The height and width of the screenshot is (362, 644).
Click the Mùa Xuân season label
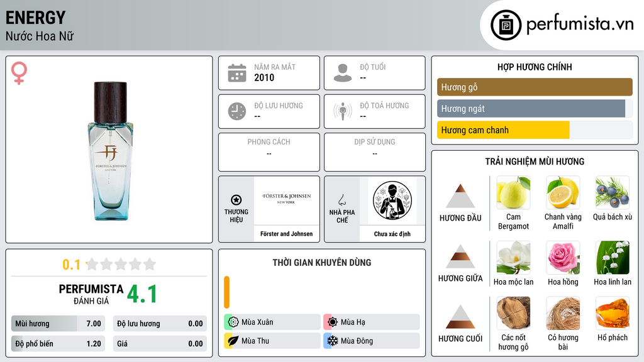257,322
